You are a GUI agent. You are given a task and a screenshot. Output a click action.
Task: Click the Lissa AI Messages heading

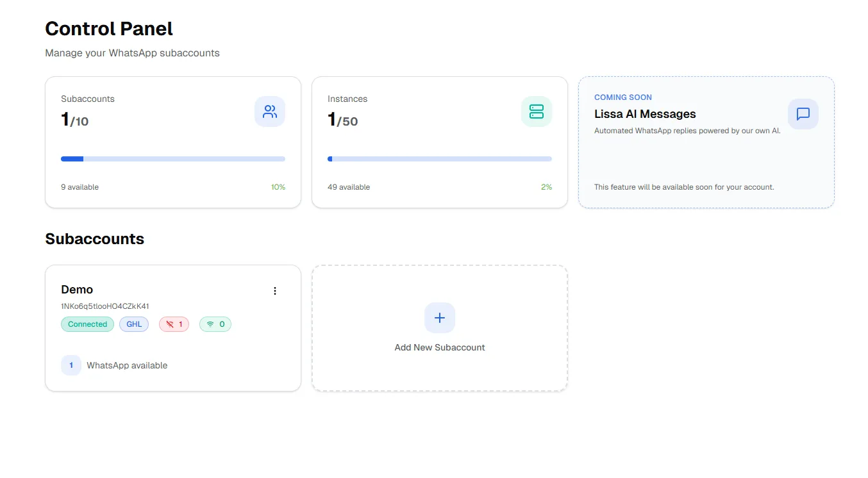[x=645, y=114]
